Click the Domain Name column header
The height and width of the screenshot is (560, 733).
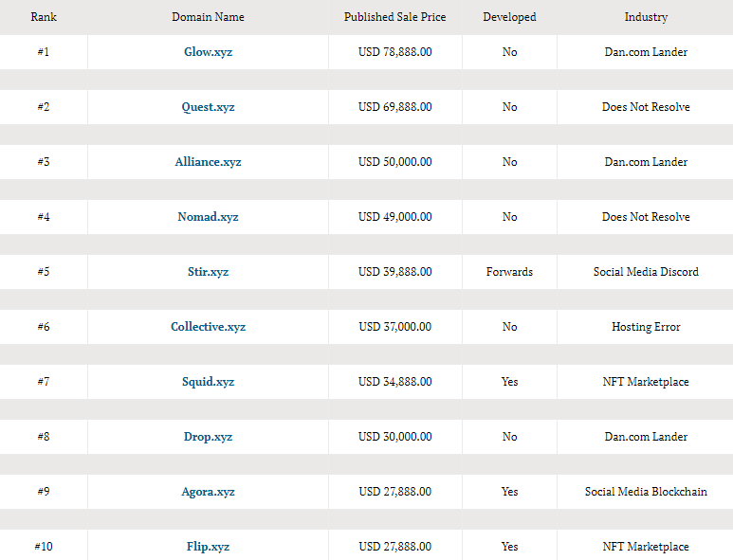[208, 17]
